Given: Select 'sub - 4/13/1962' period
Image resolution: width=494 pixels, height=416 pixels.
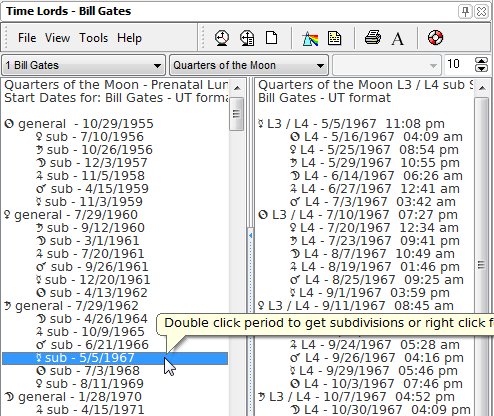Looking at the screenshot, I should click(92, 293).
